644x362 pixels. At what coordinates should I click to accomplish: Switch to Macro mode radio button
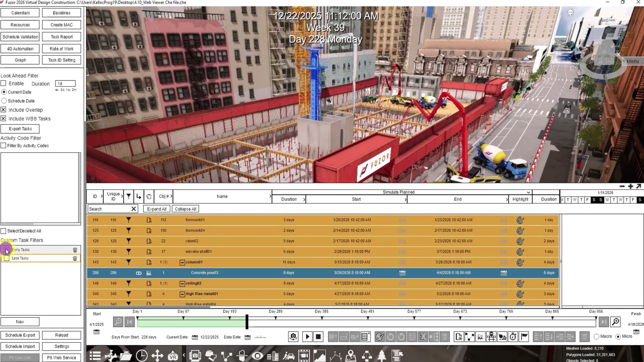[x=596, y=337]
